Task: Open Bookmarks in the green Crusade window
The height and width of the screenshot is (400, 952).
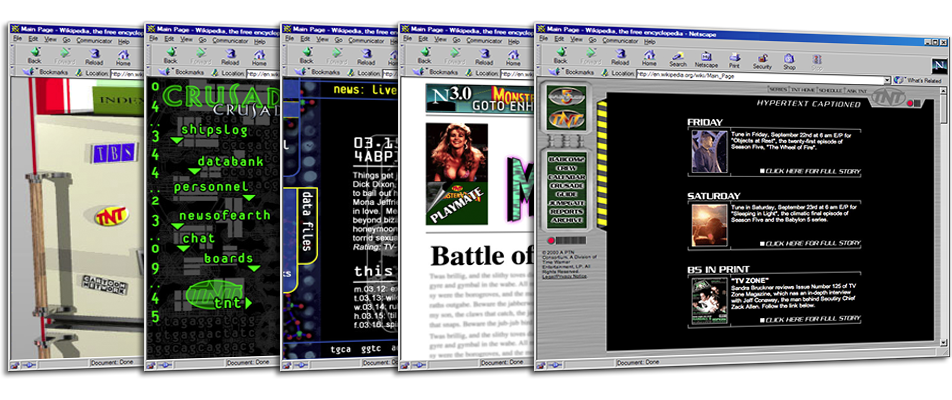Action: tap(183, 72)
